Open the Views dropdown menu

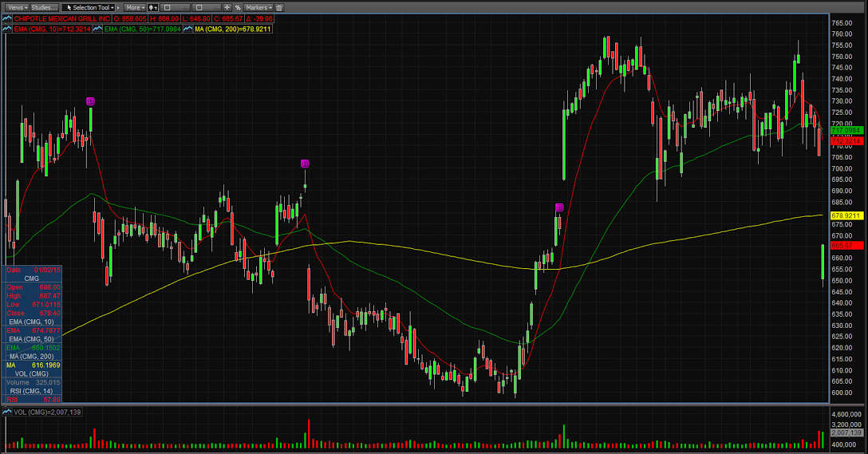click(x=18, y=8)
